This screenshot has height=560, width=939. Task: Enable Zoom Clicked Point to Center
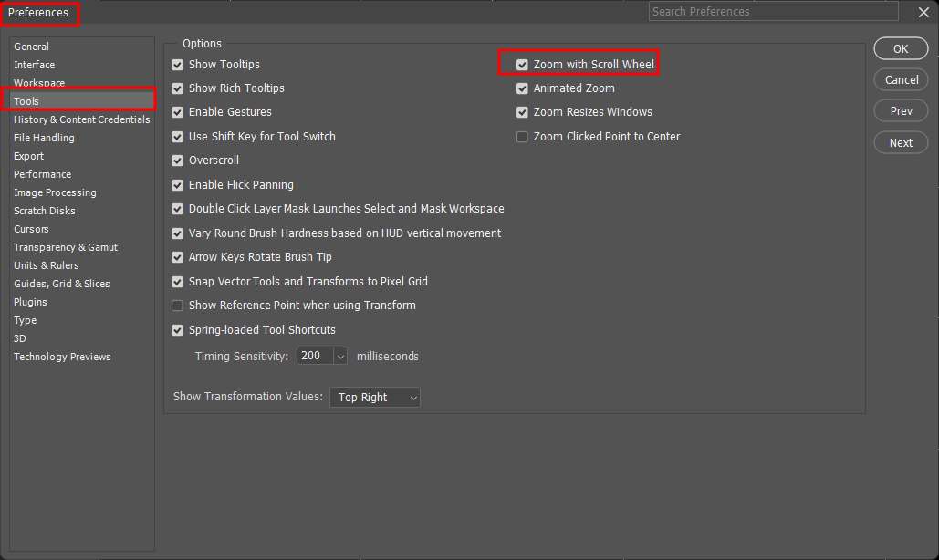(522, 137)
